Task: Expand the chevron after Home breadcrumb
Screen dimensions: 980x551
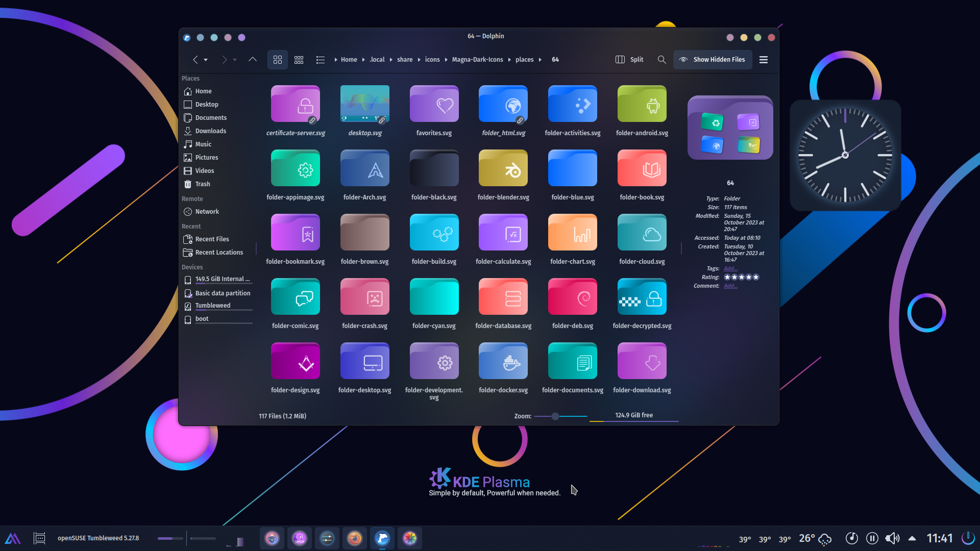Action: [x=363, y=60]
